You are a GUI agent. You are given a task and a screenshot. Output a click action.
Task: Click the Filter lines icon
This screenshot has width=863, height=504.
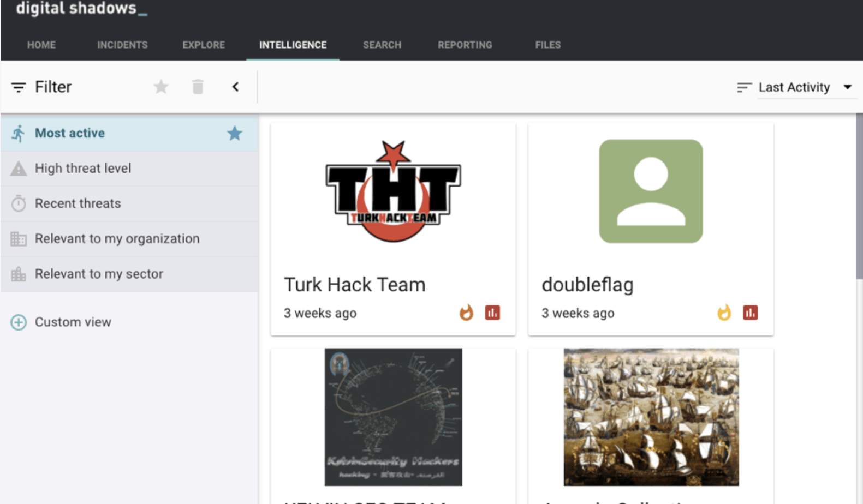19,87
